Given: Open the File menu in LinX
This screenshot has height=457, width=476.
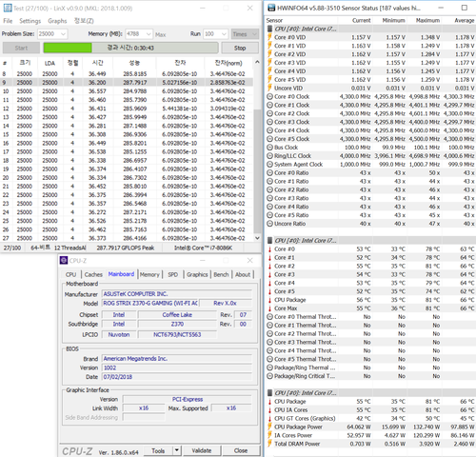Looking at the screenshot, I should [8, 21].
